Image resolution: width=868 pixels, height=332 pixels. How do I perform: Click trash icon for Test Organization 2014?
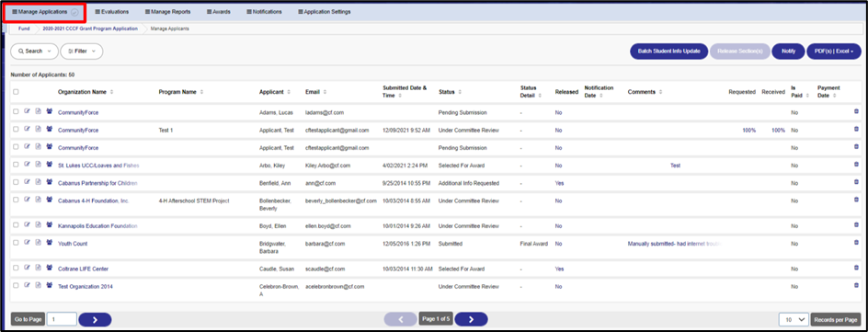coord(856,285)
